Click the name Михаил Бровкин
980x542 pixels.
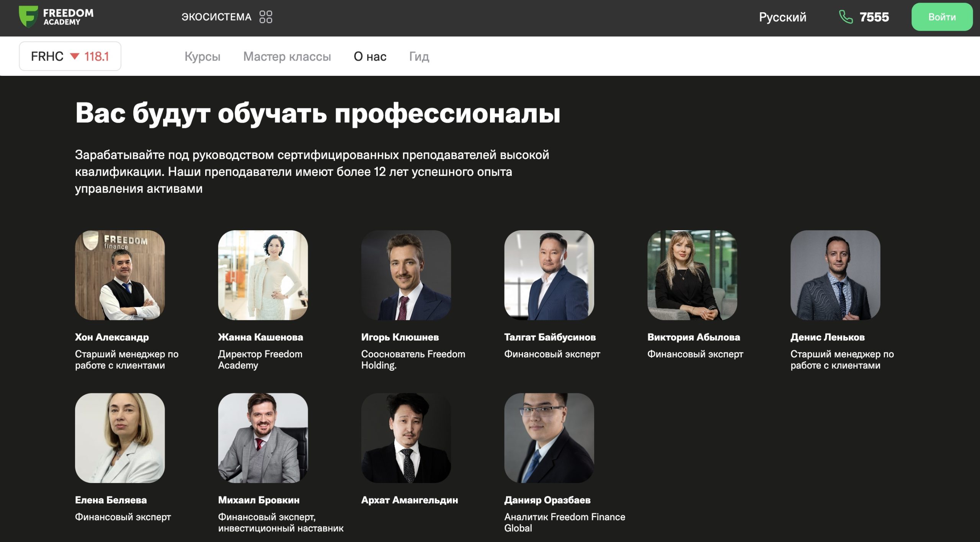point(259,500)
